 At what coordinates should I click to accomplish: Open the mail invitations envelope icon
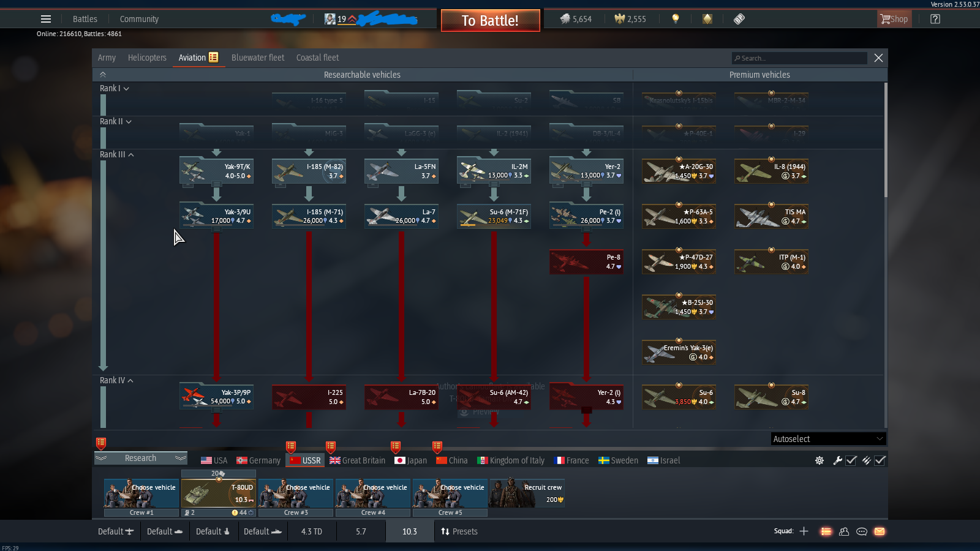pos(880,531)
